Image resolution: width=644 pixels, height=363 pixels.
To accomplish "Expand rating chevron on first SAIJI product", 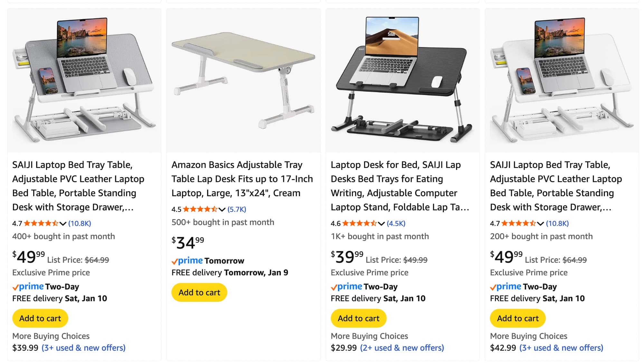I will (63, 224).
